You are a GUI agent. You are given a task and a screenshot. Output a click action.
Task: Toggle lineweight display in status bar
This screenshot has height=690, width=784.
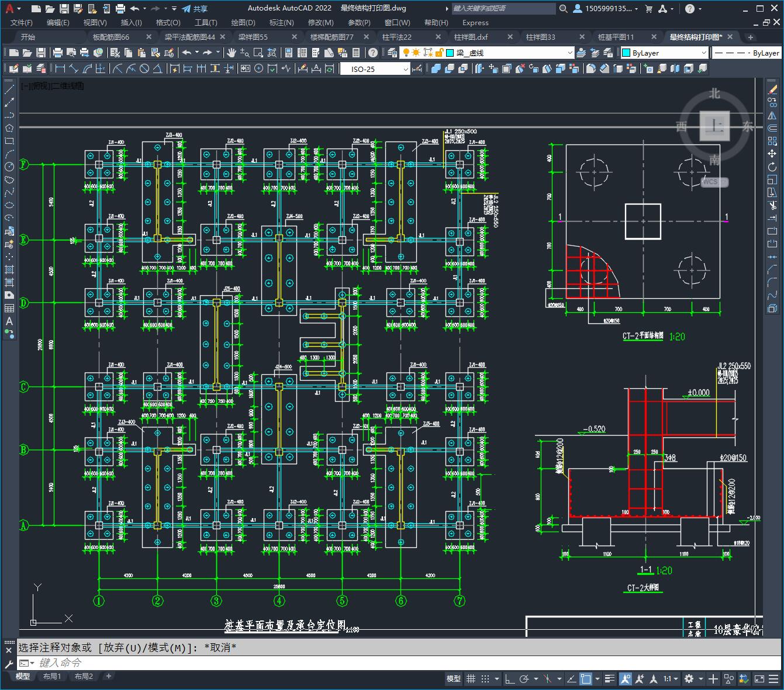tap(610, 679)
